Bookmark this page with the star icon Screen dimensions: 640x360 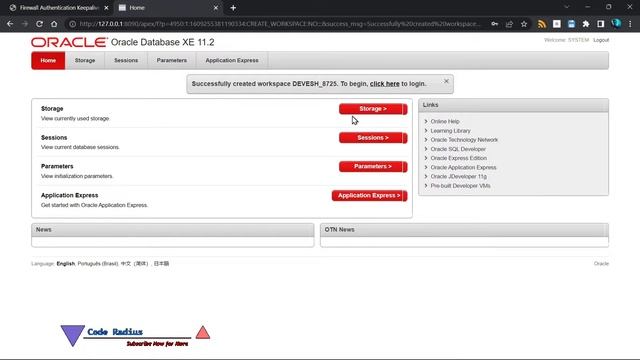(x=524, y=24)
